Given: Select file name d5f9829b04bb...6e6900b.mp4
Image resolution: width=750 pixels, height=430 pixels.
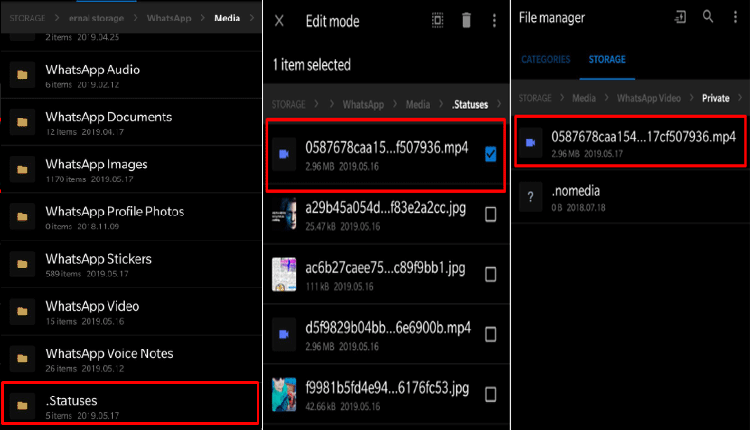Looking at the screenshot, I should point(388,328).
